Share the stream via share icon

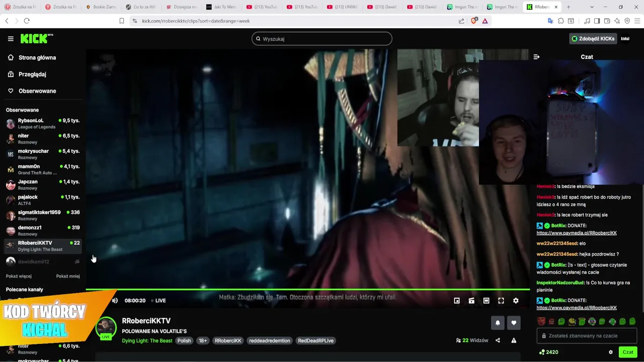(x=498, y=340)
